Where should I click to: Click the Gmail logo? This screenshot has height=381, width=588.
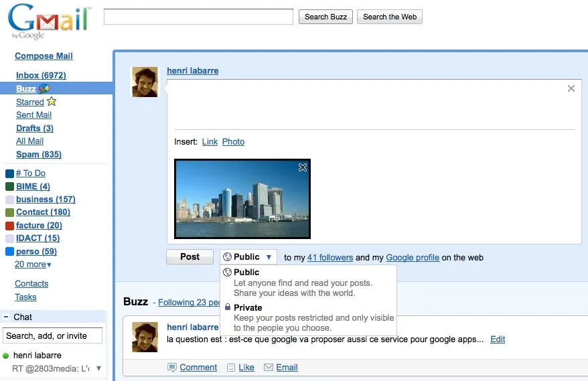[x=49, y=21]
